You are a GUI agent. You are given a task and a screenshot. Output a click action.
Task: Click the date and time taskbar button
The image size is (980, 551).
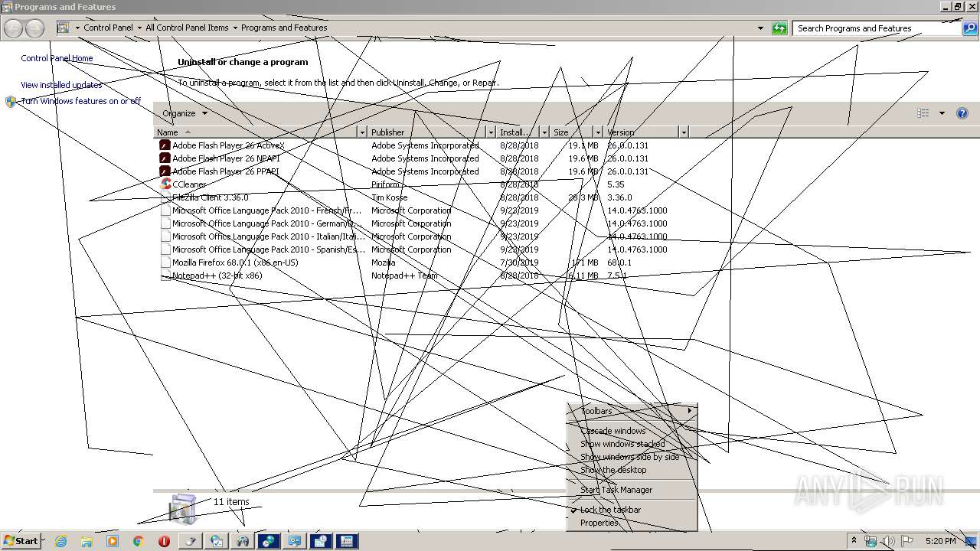[321, 541]
